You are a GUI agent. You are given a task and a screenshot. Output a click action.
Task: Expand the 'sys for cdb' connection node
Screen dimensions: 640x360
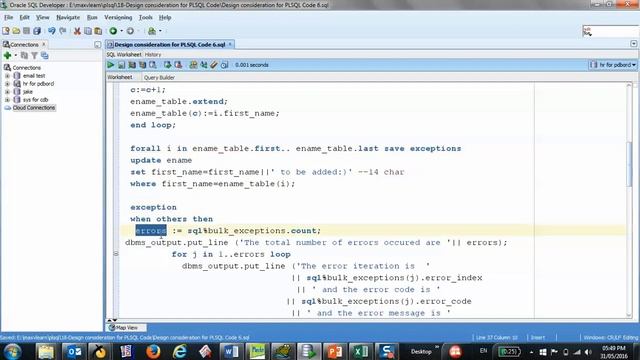(7, 100)
